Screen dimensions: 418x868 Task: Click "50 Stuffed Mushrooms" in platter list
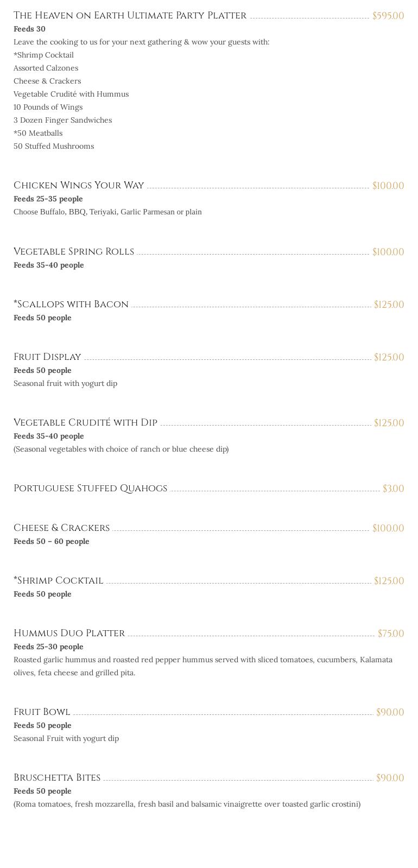54,146
